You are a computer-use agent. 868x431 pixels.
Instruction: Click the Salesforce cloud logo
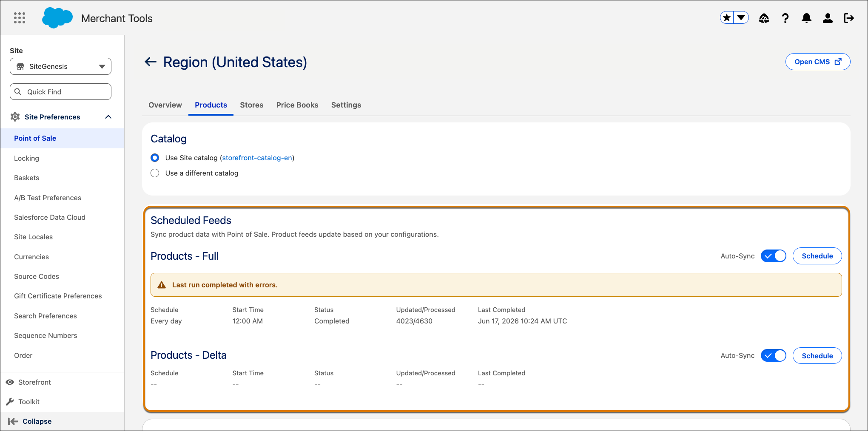pos(57,18)
